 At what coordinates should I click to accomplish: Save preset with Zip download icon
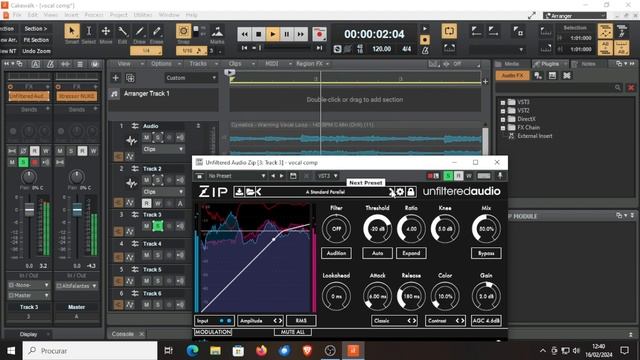coord(239,191)
